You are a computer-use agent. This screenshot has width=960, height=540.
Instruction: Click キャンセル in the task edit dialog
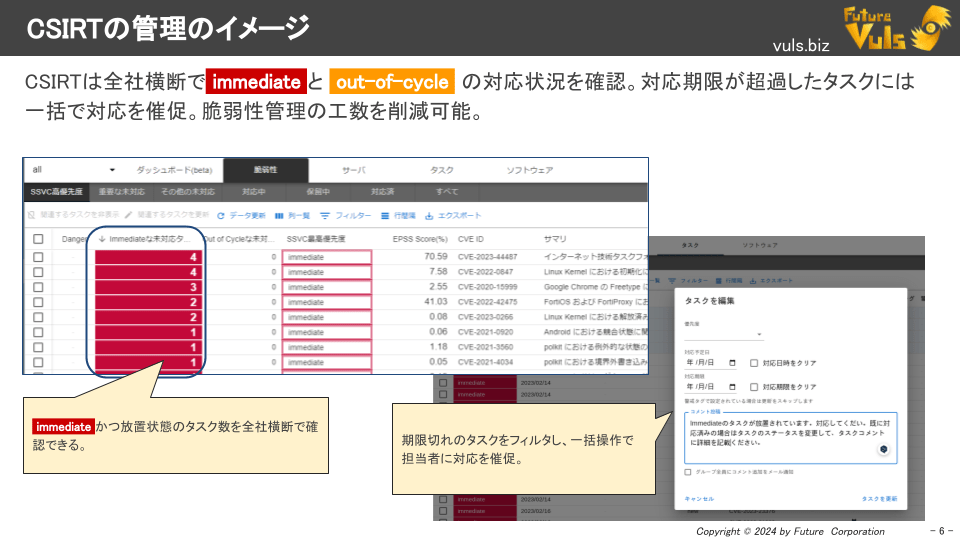699,498
